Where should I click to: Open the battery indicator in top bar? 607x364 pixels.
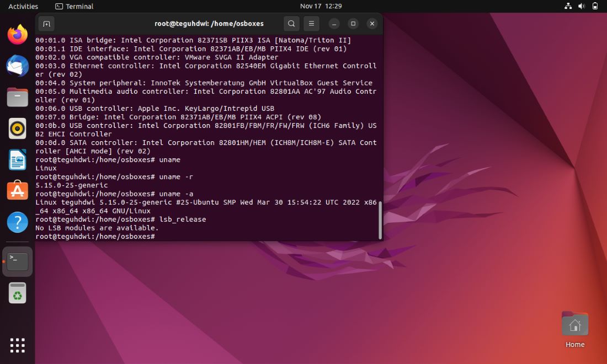(x=595, y=6)
